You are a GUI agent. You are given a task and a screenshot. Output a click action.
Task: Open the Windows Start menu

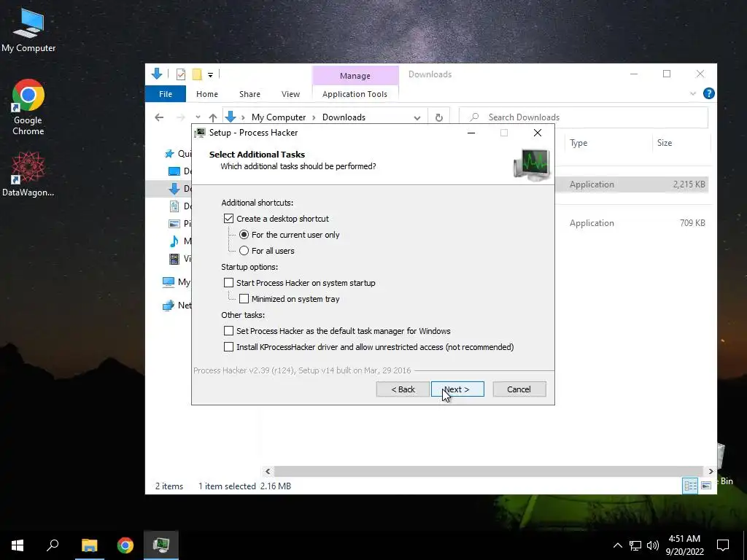tap(18, 545)
